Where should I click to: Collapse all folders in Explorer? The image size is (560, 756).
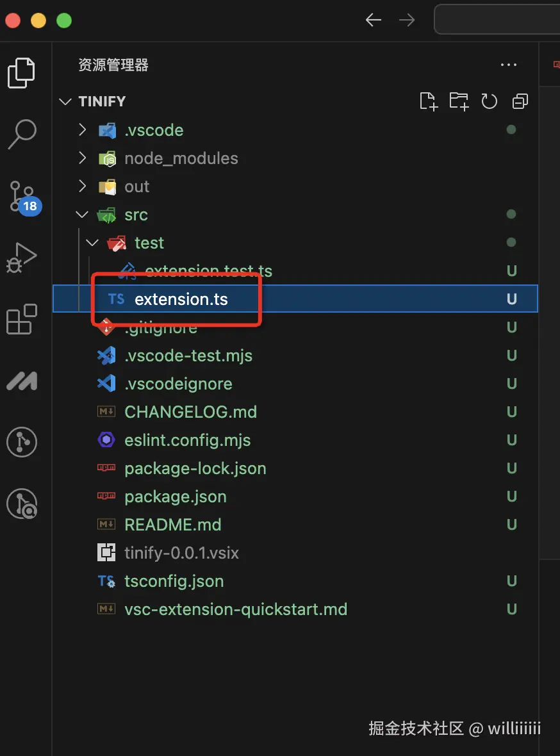click(x=520, y=101)
